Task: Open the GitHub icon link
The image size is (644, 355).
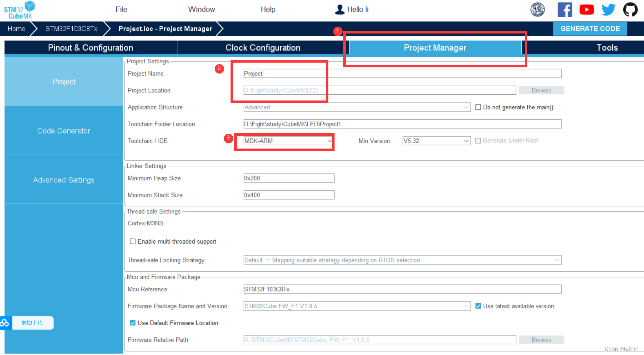Action: (x=630, y=9)
